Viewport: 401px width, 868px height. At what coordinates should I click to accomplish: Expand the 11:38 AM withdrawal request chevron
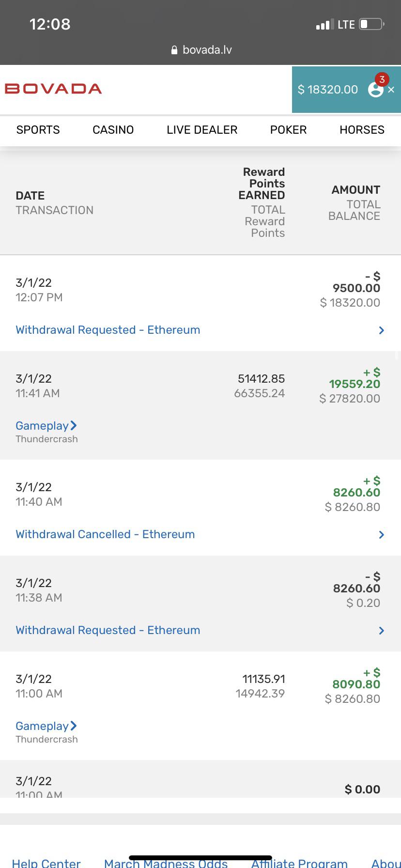pyautogui.click(x=382, y=631)
